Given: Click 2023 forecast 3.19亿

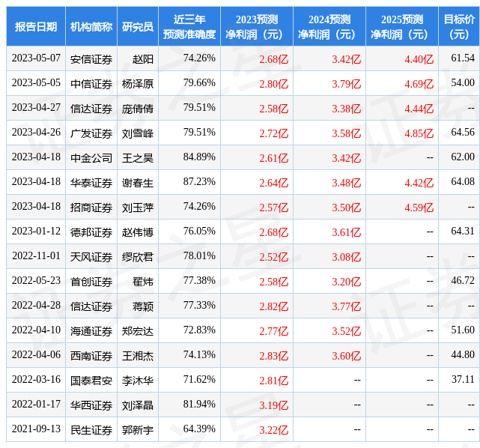Looking at the screenshot, I should point(274,406).
